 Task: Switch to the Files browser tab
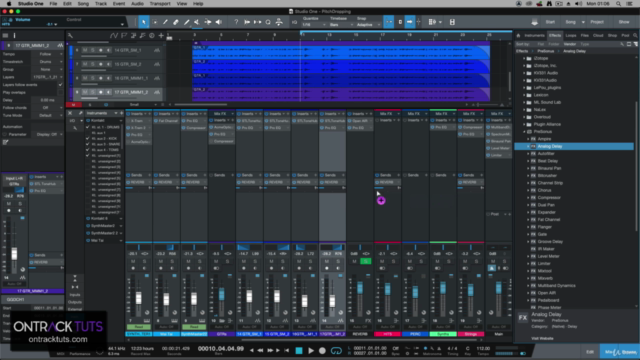[584, 36]
